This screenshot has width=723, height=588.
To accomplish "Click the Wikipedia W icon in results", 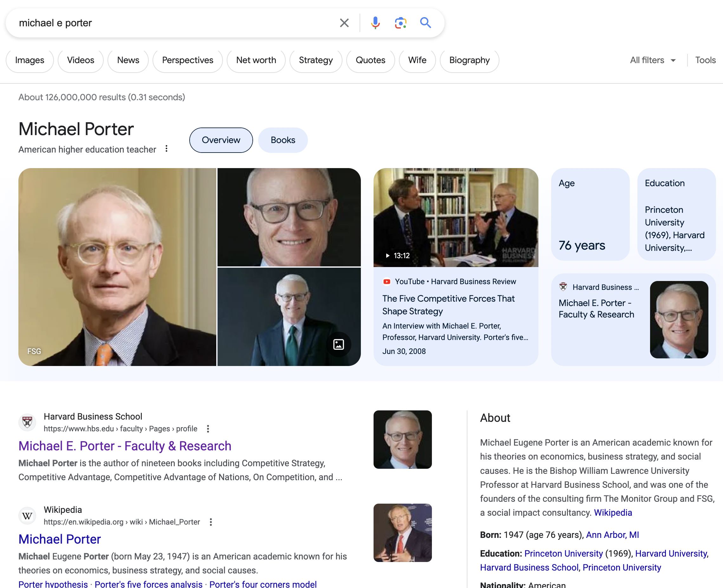I will (x=27, y=515).
